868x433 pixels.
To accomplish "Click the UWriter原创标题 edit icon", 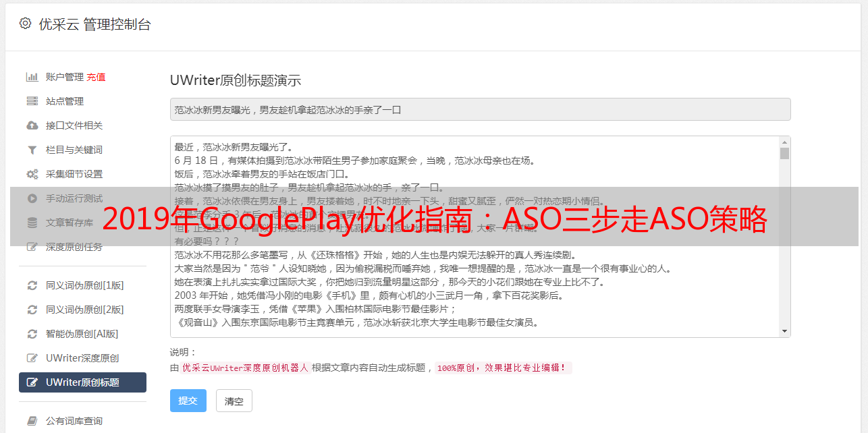I will (x=32, y=382).
